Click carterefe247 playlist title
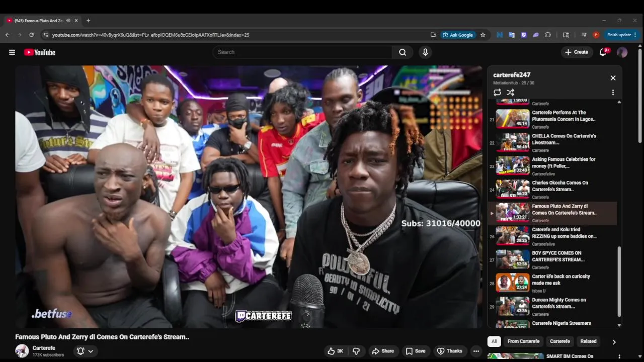This screenshot has height=362, width=644. pos(512,75)
